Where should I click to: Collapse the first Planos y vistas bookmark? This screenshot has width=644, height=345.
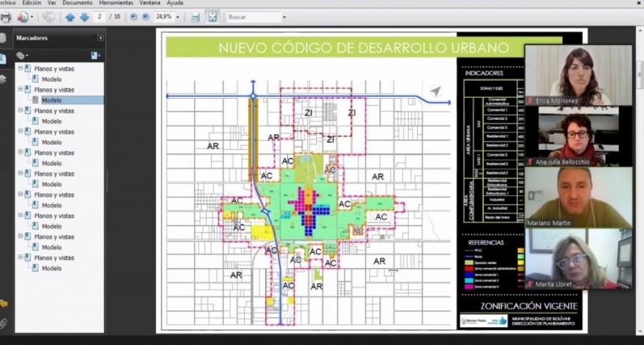click(21, 68)
